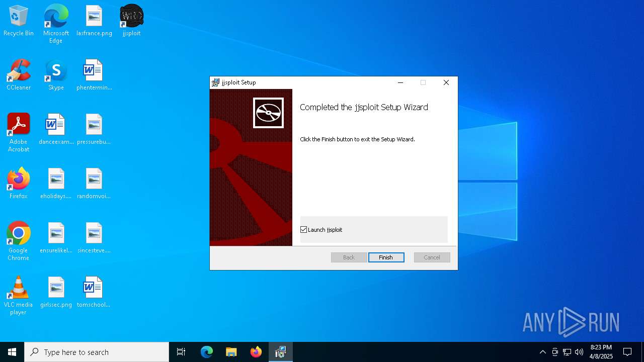Screen dimensions: 644x362
Task: Click the Finish button
Action: coord(386,257)
